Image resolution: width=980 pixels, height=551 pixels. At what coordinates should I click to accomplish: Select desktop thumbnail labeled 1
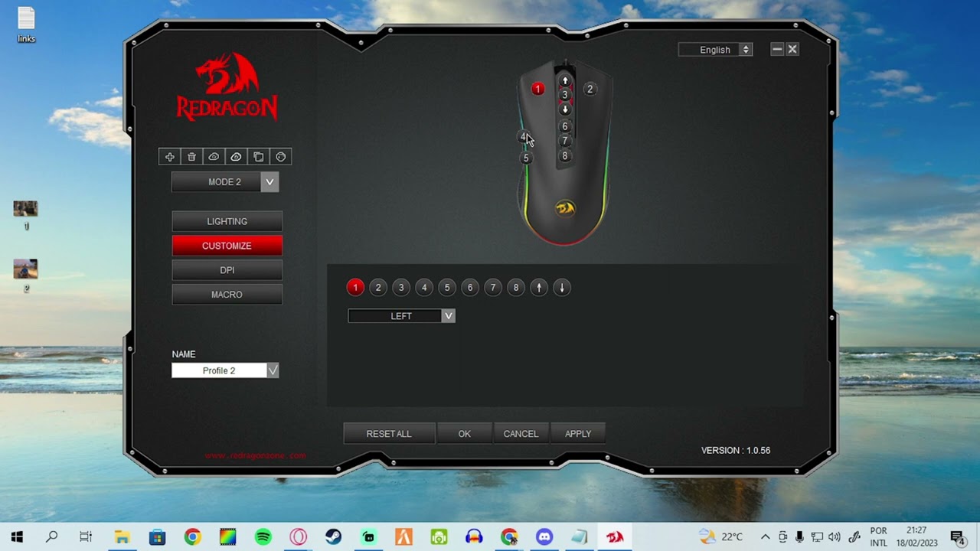click(25, 215)
